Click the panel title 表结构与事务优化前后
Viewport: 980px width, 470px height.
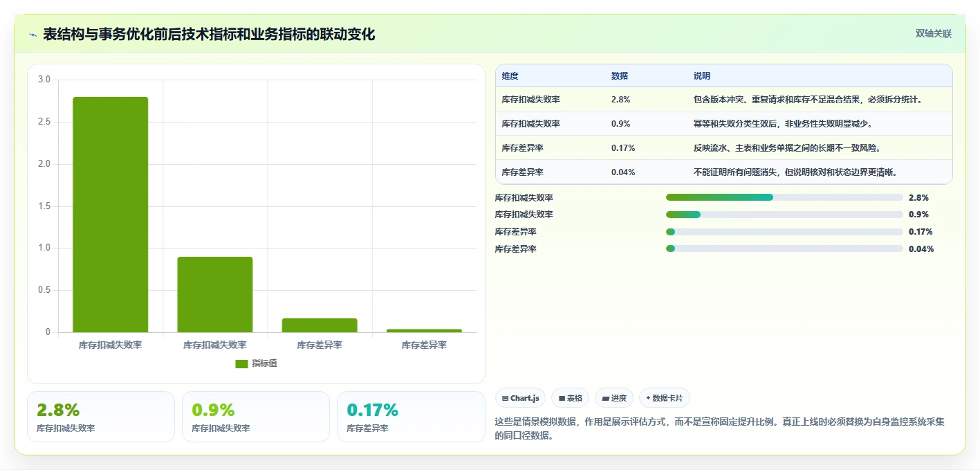point(209,34)
